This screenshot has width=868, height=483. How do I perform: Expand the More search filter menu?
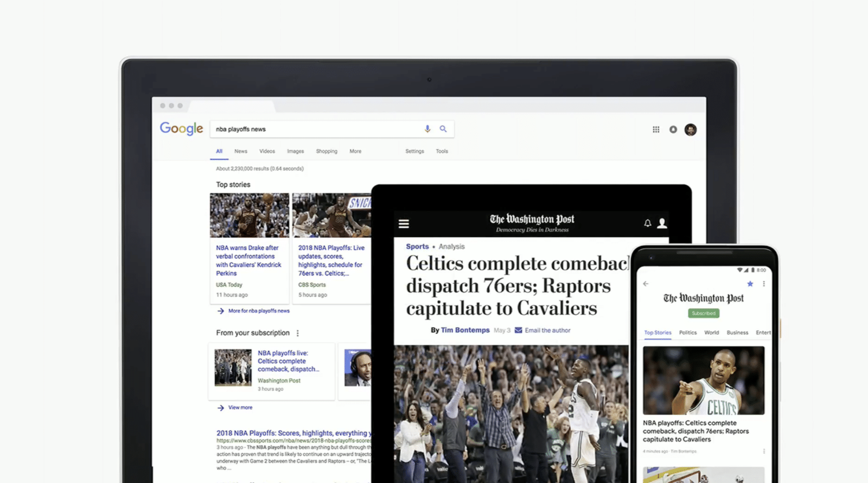tap(355, 151)
